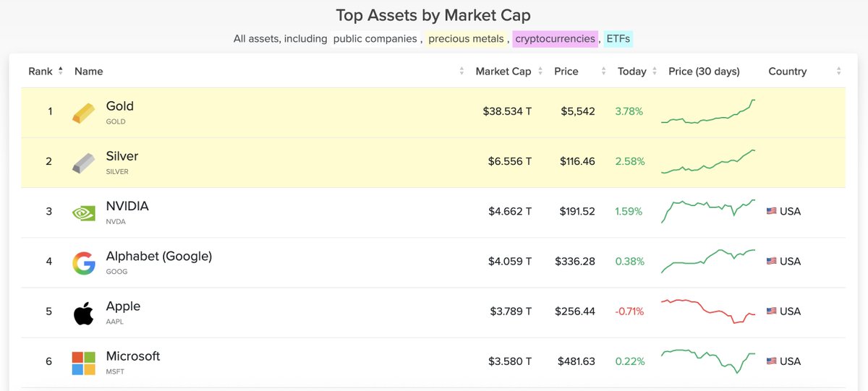Image resolution: width=868 pixels, height=391 pixels.
Task: Sort by Today column arrows
Action: pyautogui.click(x=654, y=71)
